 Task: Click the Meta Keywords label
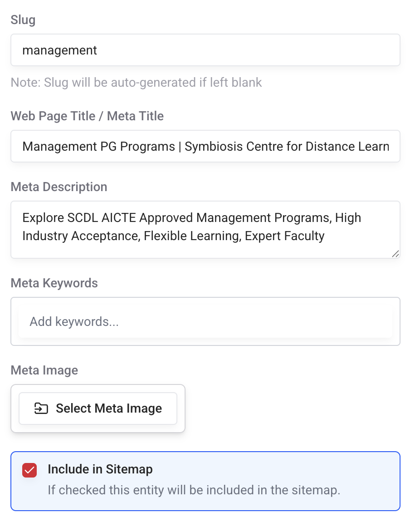[x=54, y=283]
